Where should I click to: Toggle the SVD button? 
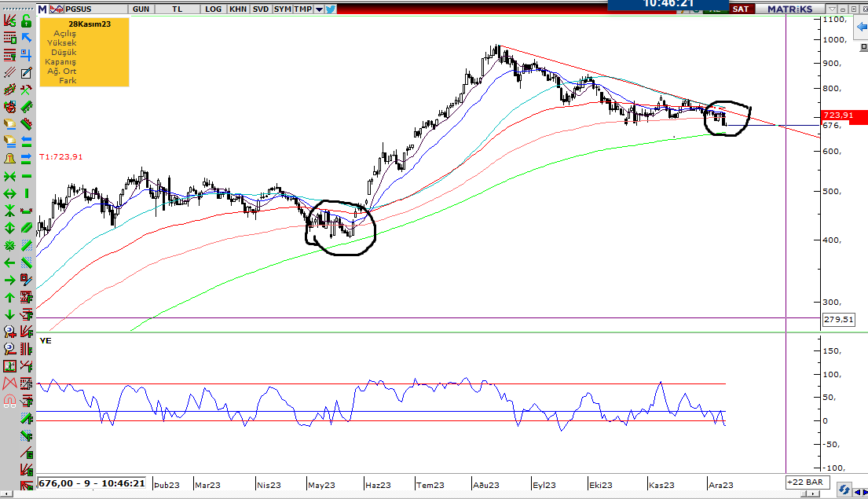click(260, 9)
